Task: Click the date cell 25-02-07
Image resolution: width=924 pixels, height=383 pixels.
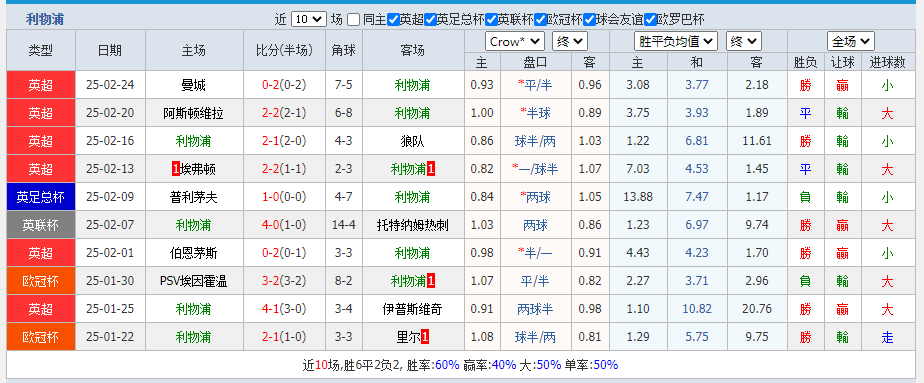Action: click(x=110, y=225)
